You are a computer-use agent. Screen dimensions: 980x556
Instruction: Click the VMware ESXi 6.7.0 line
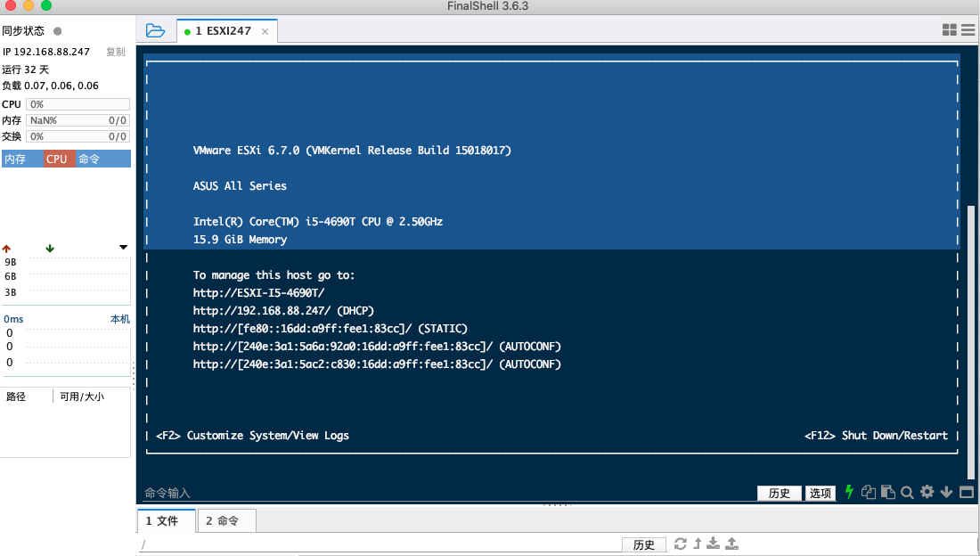pos(352,150)
